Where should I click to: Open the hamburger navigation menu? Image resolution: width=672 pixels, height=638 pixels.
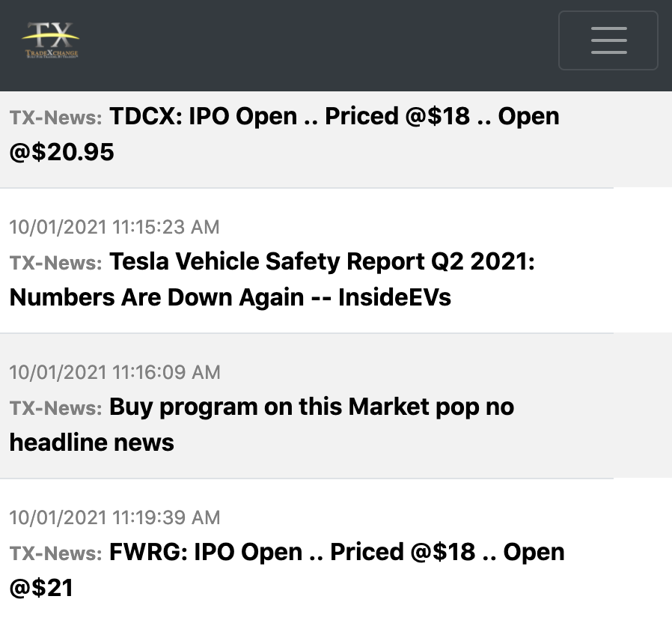coord(608,40)
